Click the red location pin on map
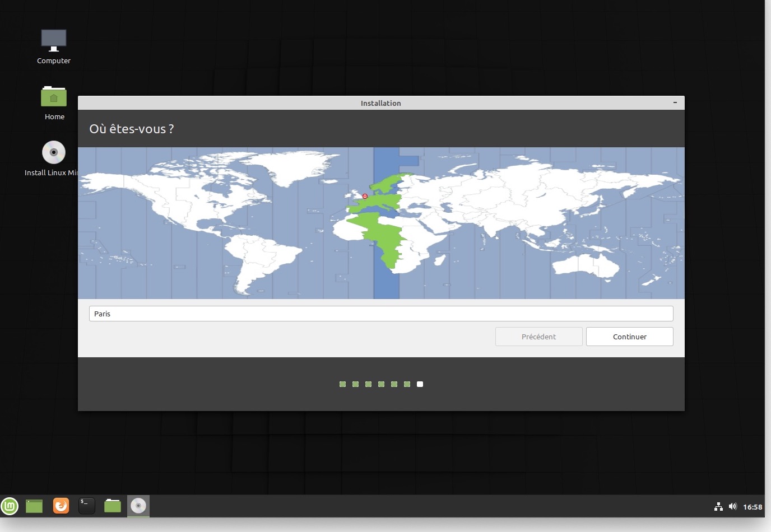Viewport: 771px width, 532px height. tap(365, 197)
